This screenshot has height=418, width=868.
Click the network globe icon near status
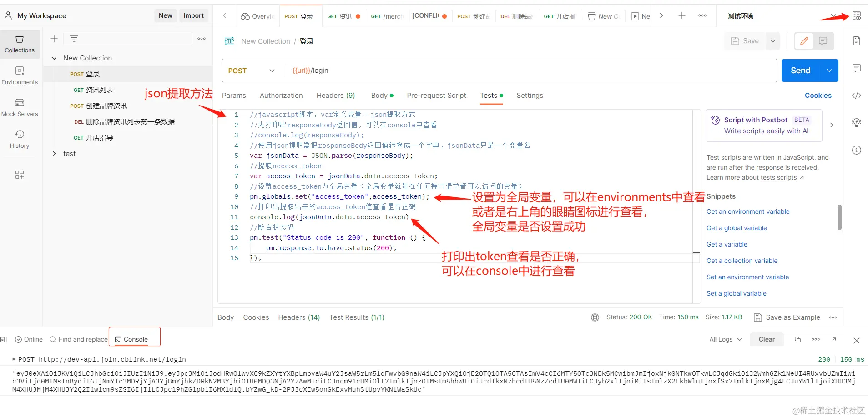pyautogui.click(x=595, y=317)
